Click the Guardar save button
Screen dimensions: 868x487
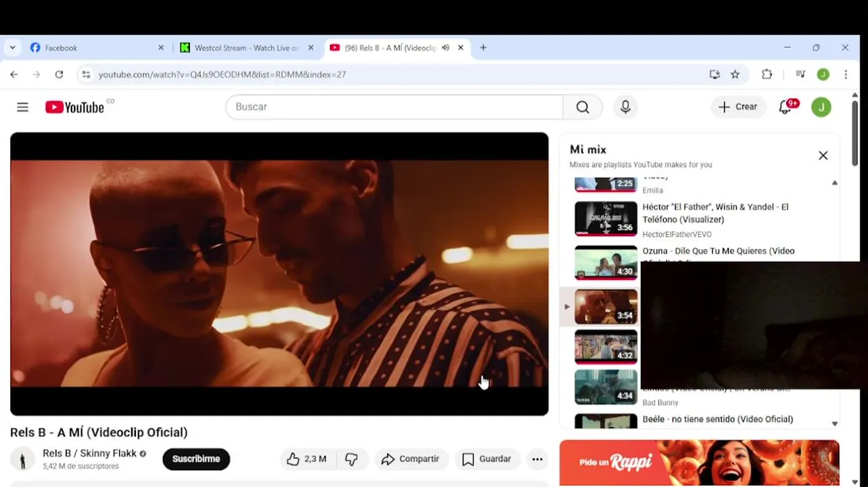(487, 459)
